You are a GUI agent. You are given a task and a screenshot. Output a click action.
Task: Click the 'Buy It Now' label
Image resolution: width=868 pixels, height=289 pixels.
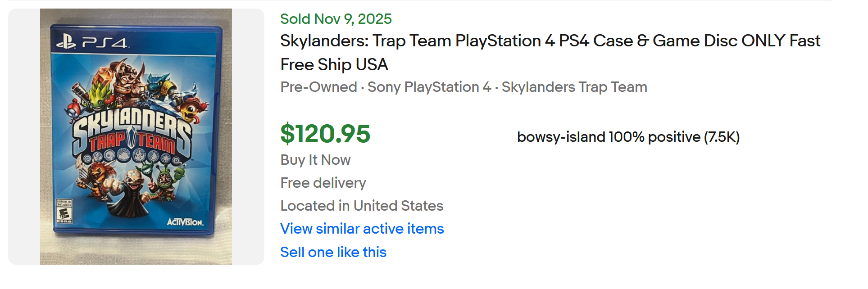coord(315,160)
